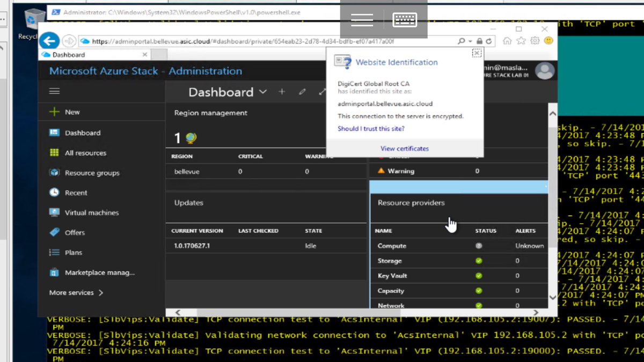Click the Virtual machines monitor icon
Image resolution: width=644 pixels, height=362 pixels.
click(x=54, y=212)
